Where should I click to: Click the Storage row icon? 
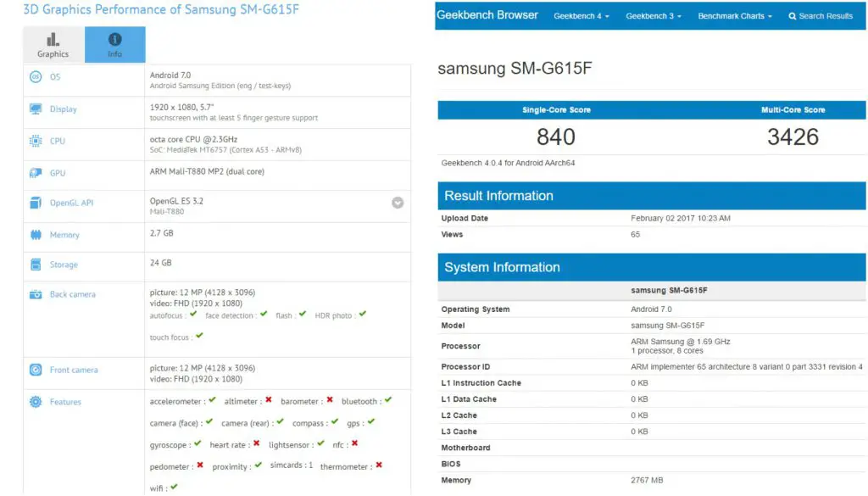(36, 265)
